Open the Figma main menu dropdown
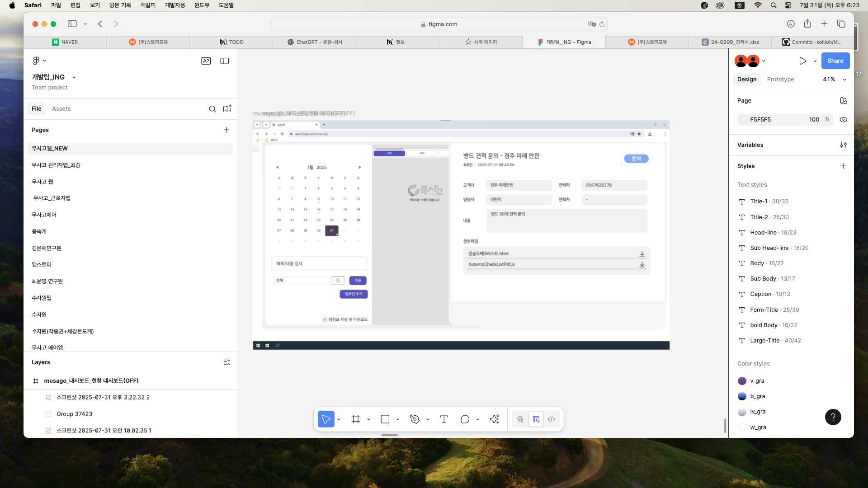 point(39,61)
